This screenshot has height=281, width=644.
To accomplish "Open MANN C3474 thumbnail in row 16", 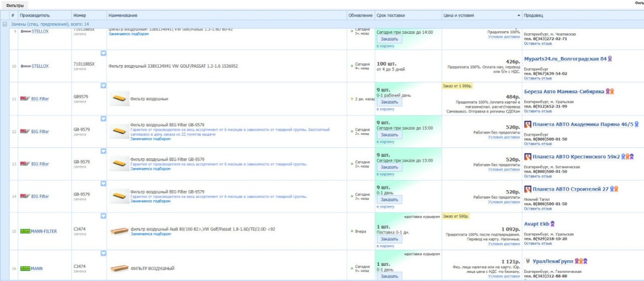I will (x=120, y=268).
